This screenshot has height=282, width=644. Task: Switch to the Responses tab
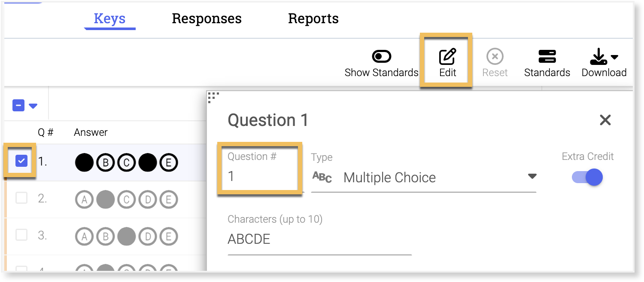tap(207, 18)
